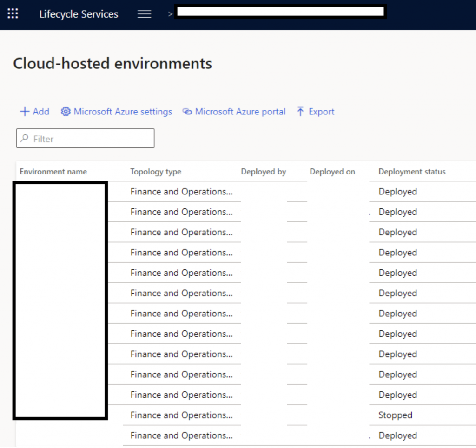
Task: Click Export in the toolbar
Action: [x=321, y=112]
